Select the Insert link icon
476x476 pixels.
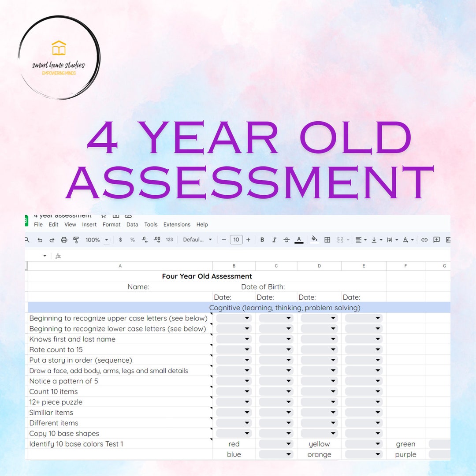(424, 239)
